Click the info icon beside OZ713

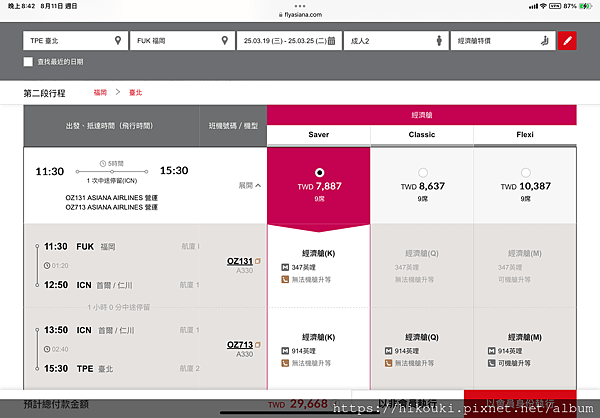pyautogui.click(x=258, y=345)
